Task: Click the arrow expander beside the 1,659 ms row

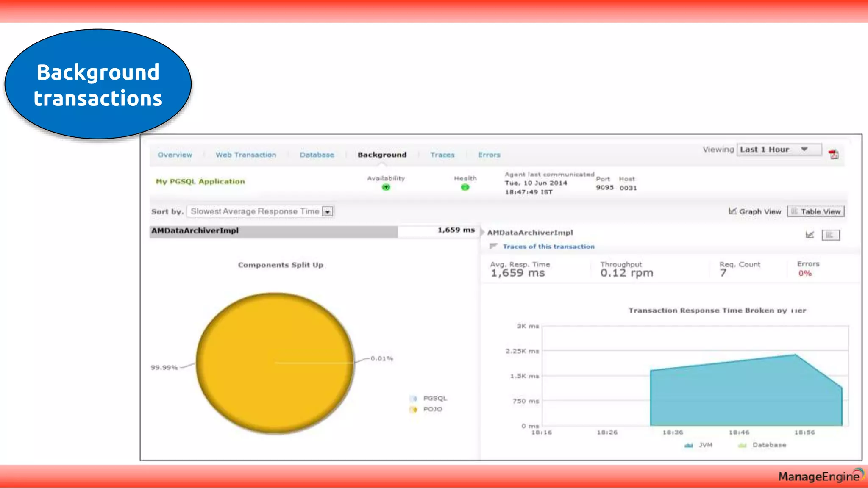Action: point(482,232)
